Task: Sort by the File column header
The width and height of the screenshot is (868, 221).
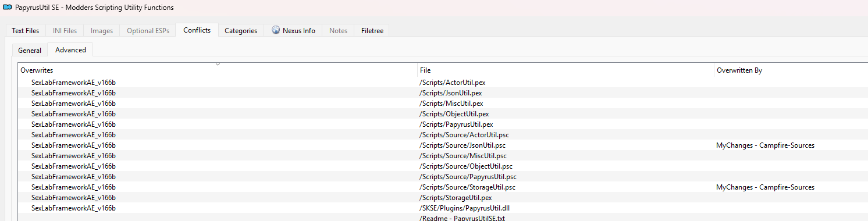Action: click(565, 70)
